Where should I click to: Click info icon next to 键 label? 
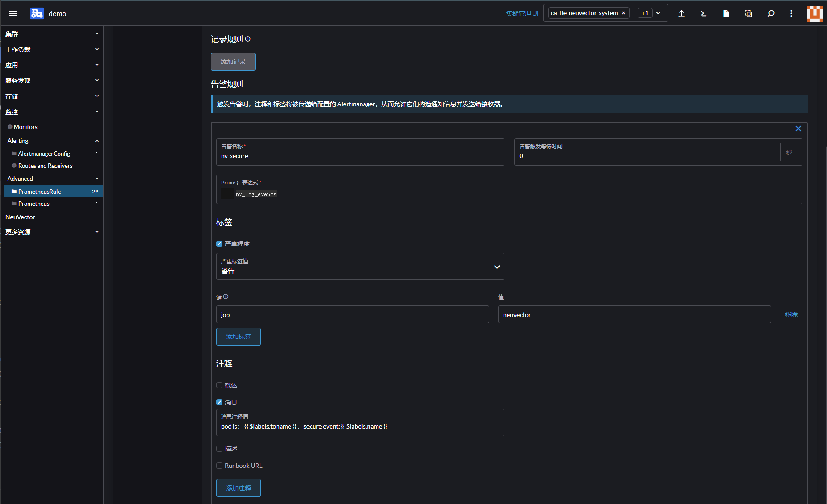[226, 296]
